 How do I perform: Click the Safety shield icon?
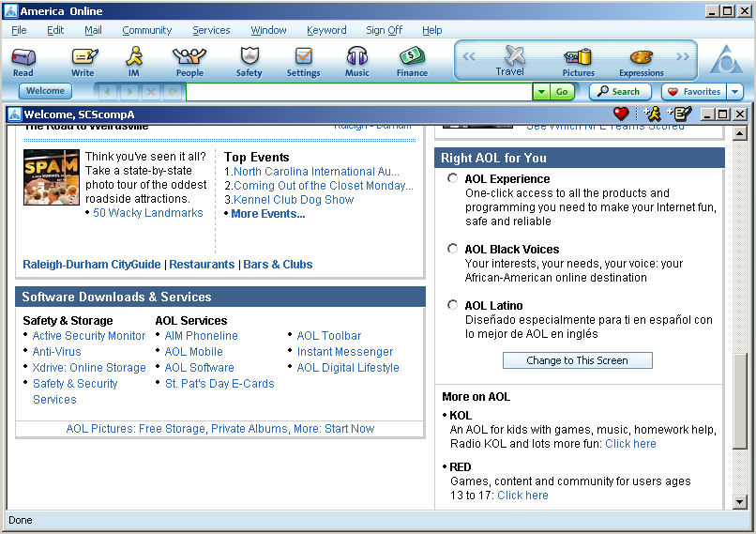249,57
